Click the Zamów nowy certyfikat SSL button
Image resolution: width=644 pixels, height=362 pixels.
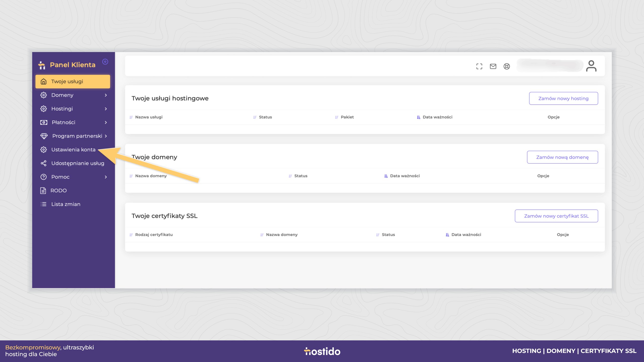[x=556, y=216]
